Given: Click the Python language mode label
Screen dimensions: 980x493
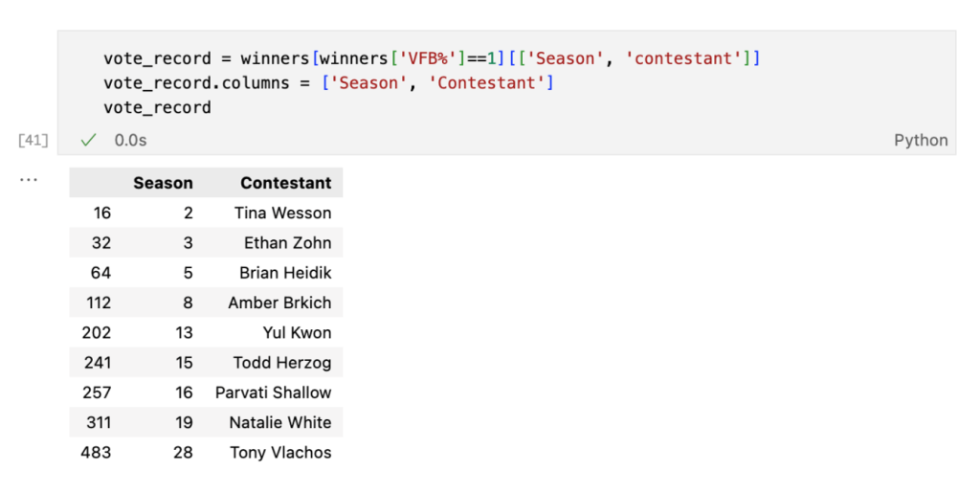Looking at the screenshot, I should pos(921,140).
